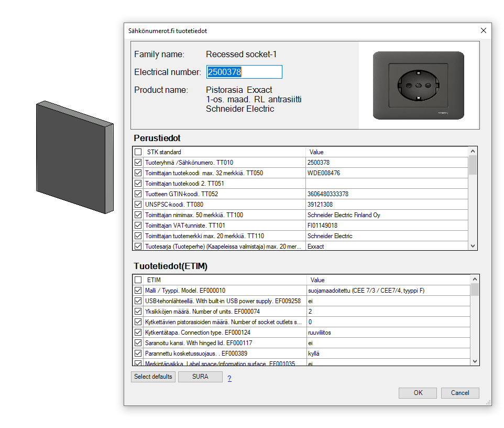Click Perustiedot list scroll up arrow
The height and width of the screenshot is (428, 504).
coord(473,151)
